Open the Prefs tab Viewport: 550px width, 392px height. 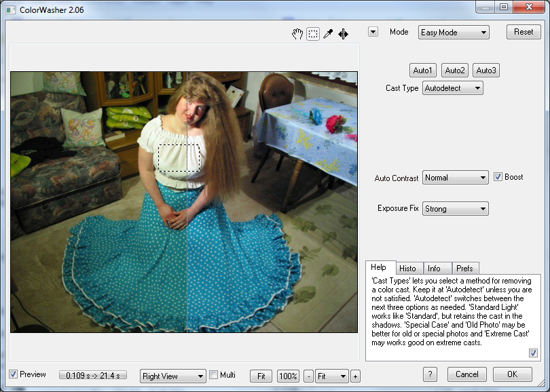[464, 269]
